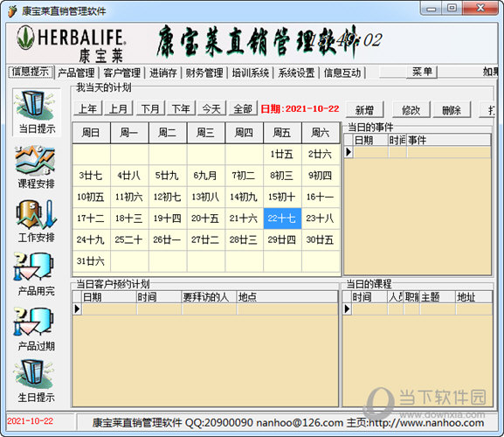Click 事件 column header in 当日的事件
Viewport: 504px width, 437px height.
(449, 140)
